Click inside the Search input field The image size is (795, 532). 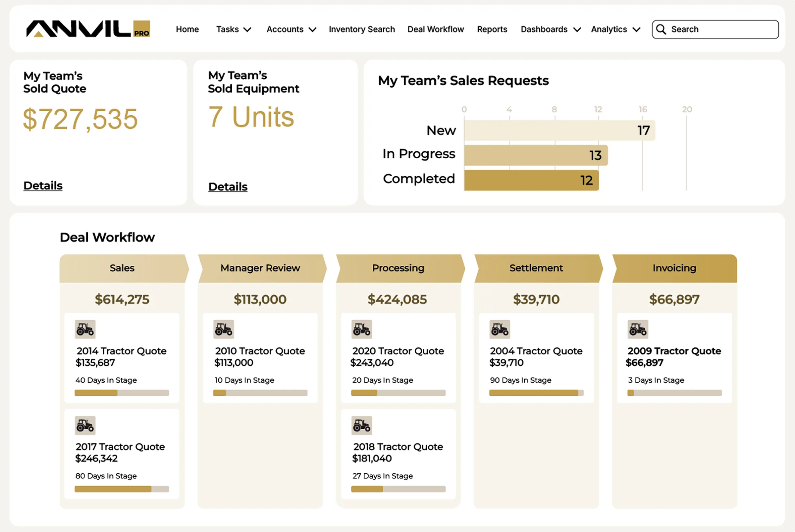tap(719, 29)
